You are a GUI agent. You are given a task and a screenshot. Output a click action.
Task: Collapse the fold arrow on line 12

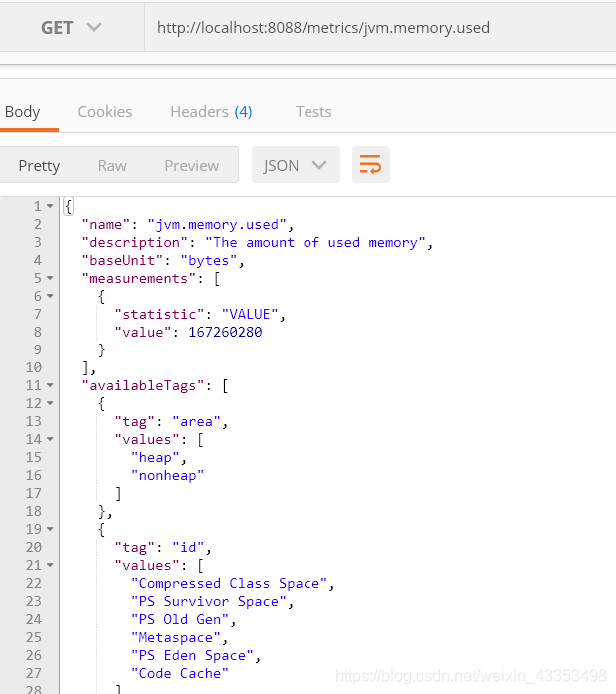50,403
